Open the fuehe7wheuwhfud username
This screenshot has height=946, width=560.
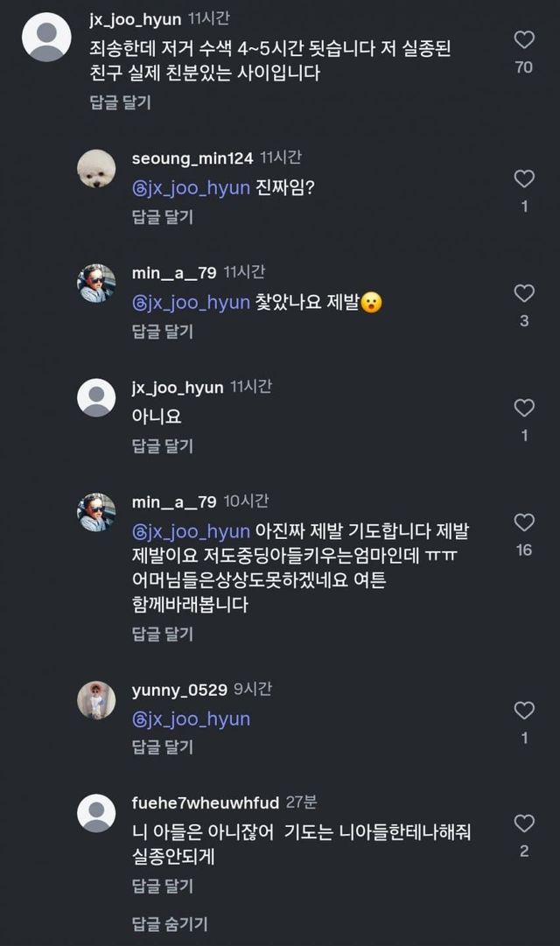(x=206, y=802)
